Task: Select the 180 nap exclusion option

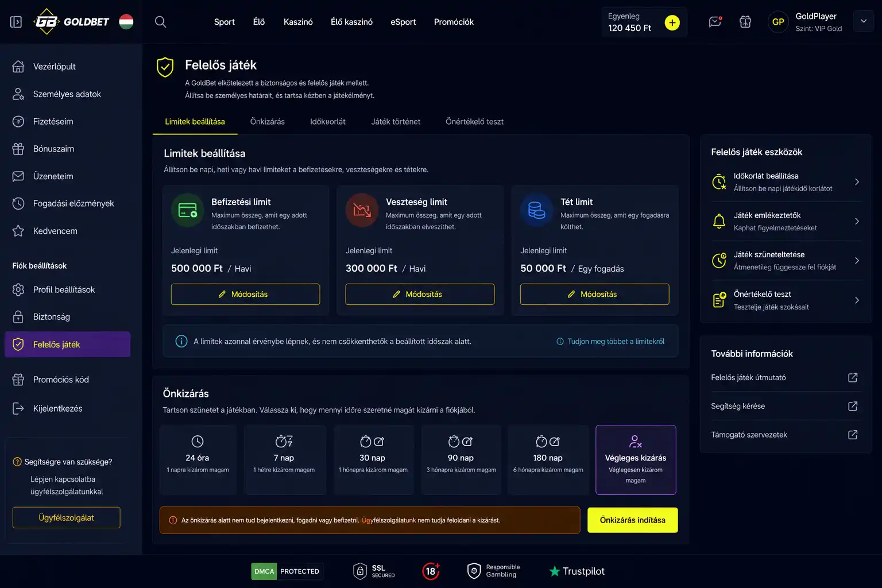Action: click(x=548, y=460)
